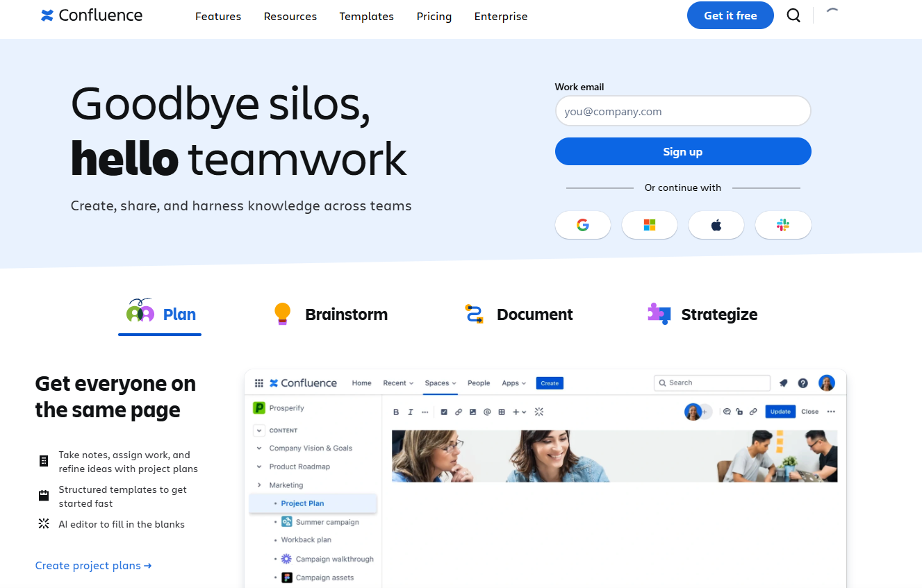Continue with Google sign-in
This screenshot has width=922, height=588.
click(x=583, y=225)
